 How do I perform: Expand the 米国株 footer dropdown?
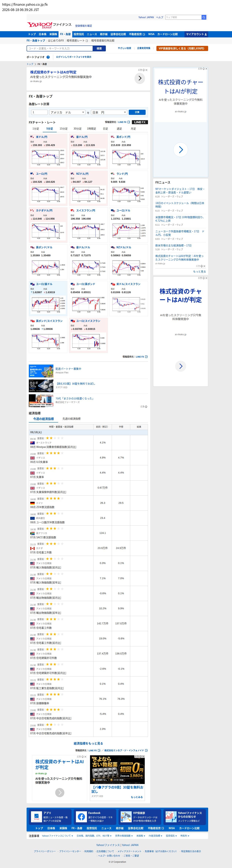click(140, 836)
